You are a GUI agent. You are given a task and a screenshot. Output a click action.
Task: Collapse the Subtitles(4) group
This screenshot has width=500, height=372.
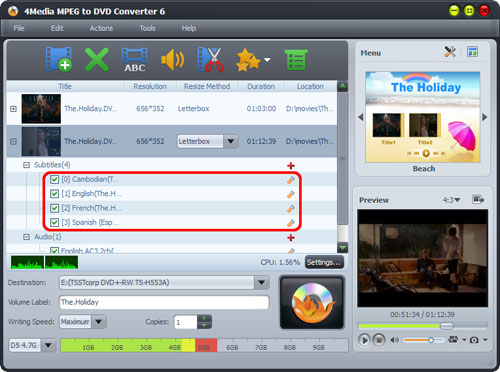(26, 165)
